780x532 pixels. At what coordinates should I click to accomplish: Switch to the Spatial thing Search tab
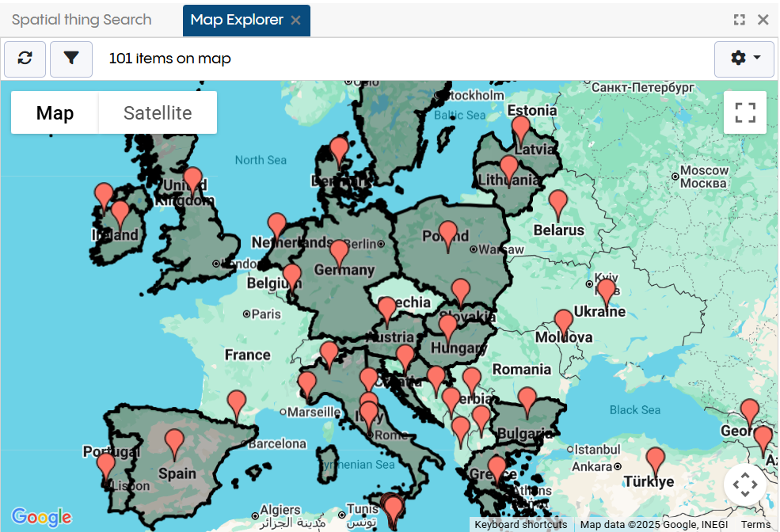point(82,19)
